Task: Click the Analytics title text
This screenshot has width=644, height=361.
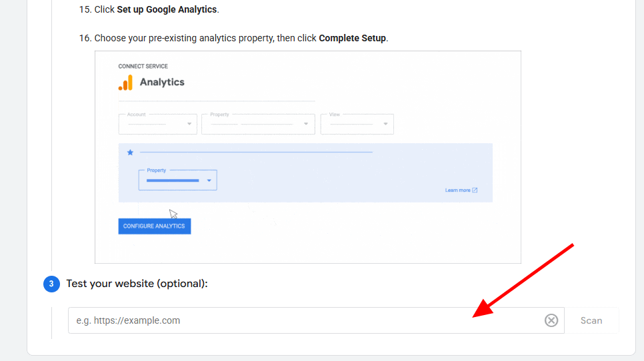Action: (162, 83)
